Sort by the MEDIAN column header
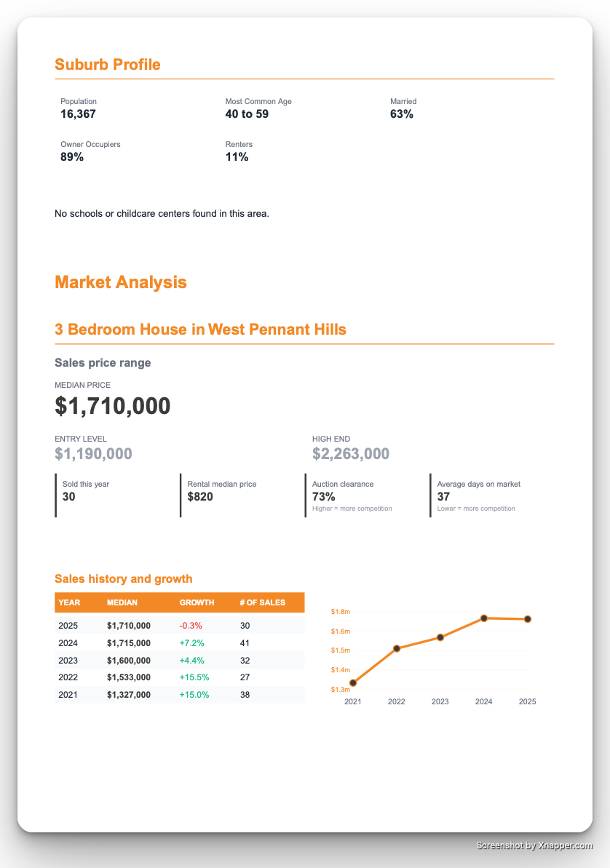This screenshot has width=610, height=868. [123, 602]
